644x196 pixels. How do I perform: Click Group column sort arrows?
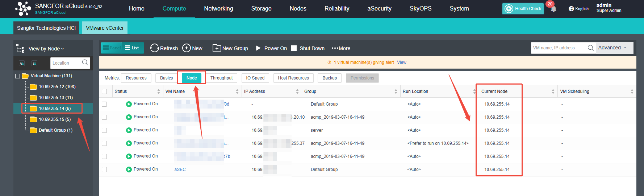(396, 91)
